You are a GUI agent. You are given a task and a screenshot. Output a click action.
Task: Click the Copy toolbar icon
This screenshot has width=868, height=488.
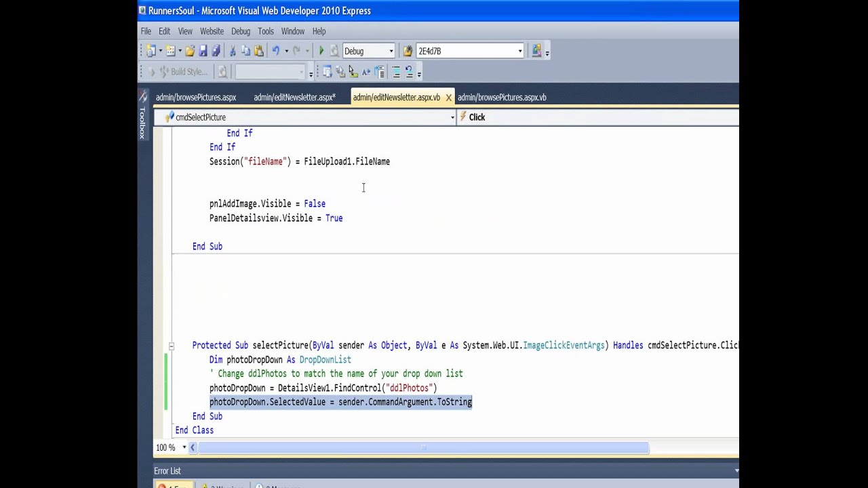point(245,51)
